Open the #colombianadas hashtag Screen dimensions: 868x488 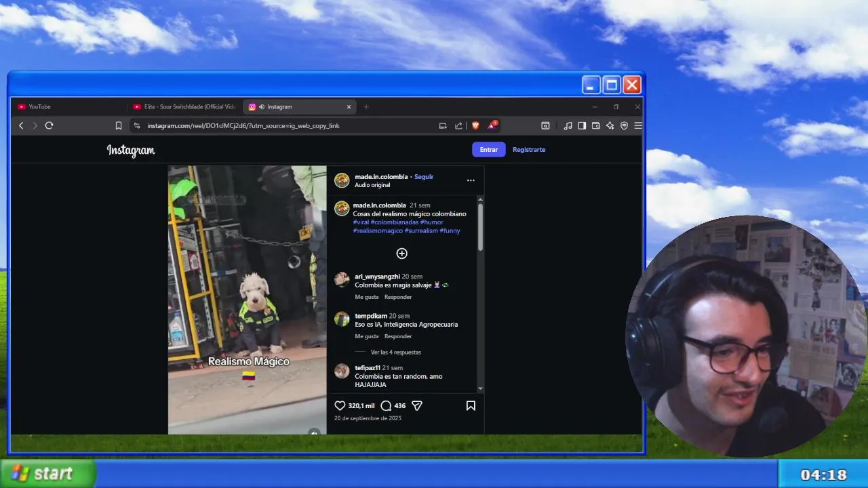click(x=395, y=222)
